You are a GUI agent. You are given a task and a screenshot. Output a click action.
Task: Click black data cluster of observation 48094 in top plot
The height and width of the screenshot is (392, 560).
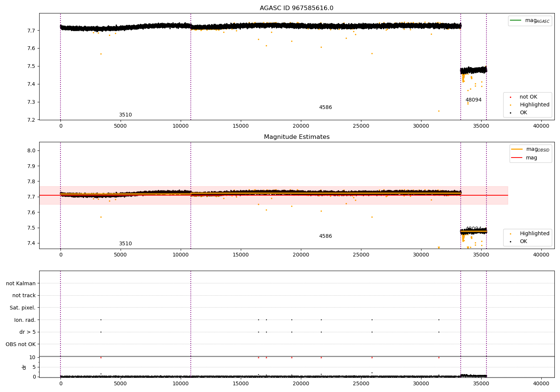coord(473,70)
